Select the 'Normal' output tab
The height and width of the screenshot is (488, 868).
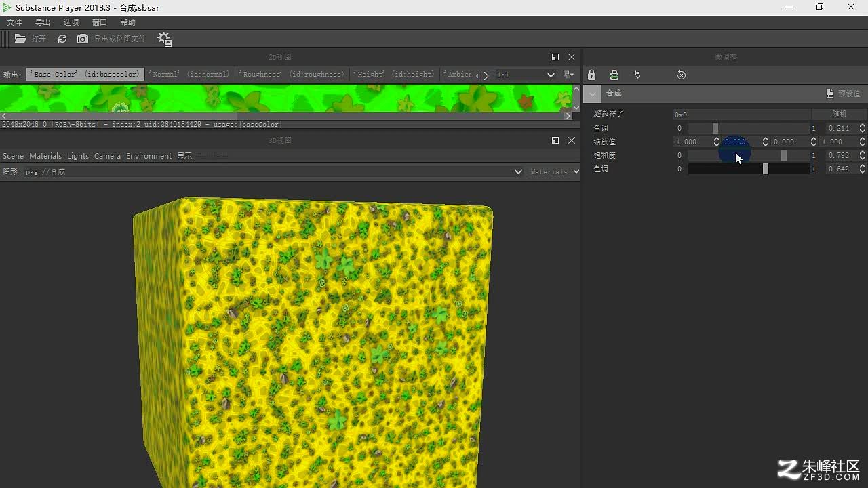pos(189,75)
